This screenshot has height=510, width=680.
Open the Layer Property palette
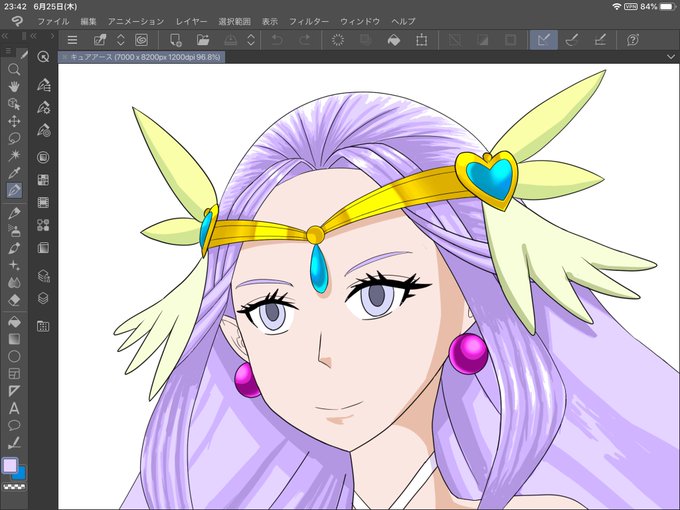point(43,276)
